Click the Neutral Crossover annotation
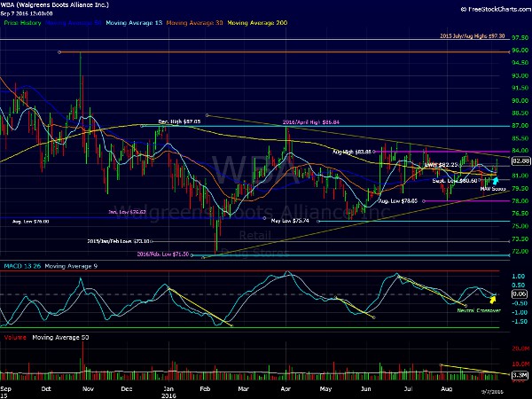532x399 pixels. (x=479, y=310)
